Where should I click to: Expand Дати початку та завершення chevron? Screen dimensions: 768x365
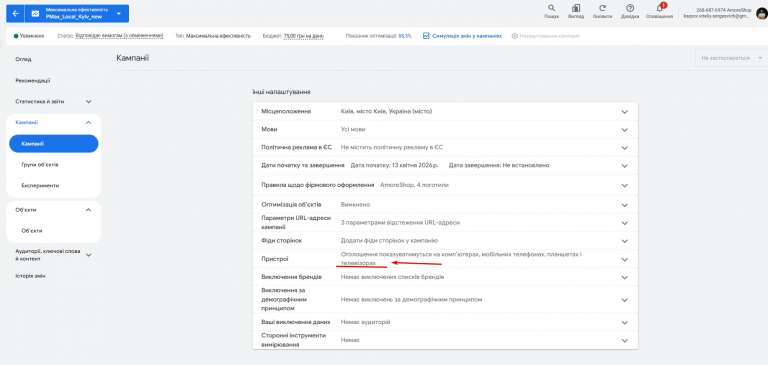pyautogui.click(x=624, y=166)
